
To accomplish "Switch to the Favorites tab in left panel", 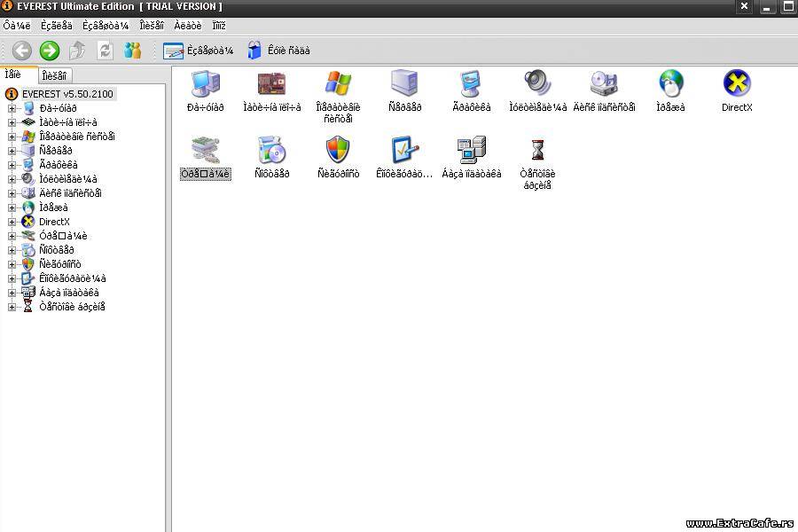I will coord(54,75).
